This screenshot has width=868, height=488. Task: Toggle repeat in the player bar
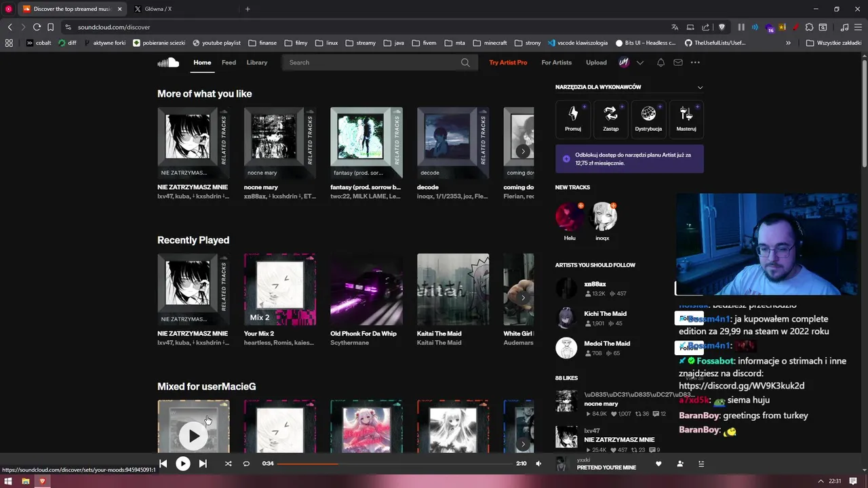point(246,464)
